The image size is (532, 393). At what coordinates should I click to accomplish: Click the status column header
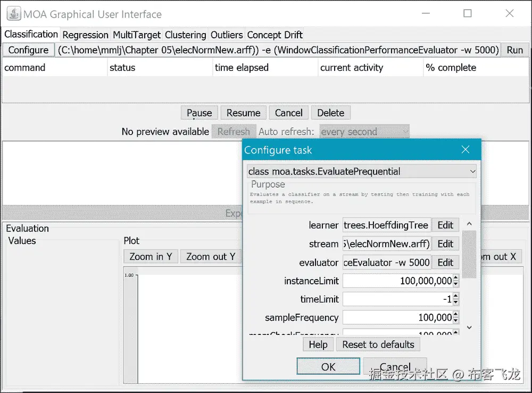coord(160,68)
